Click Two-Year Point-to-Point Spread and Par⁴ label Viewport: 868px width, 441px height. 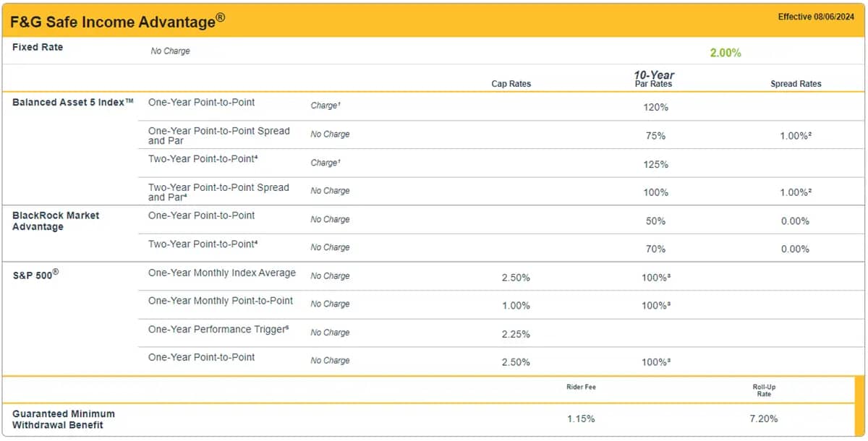pyautogui.click(x=218, y=192)
